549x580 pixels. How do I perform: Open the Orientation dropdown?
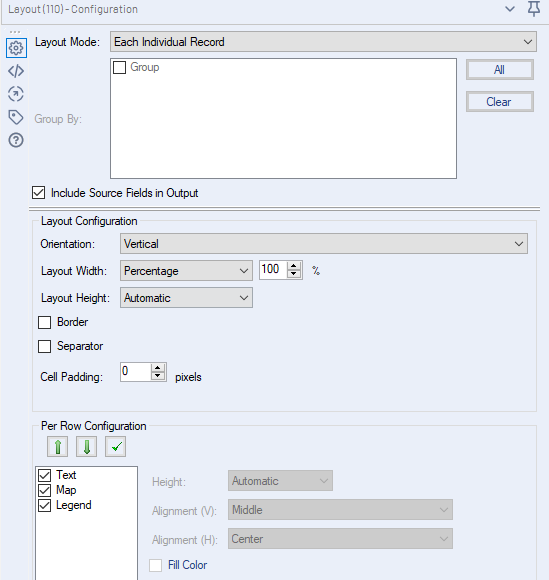click(x=324, y=244)
